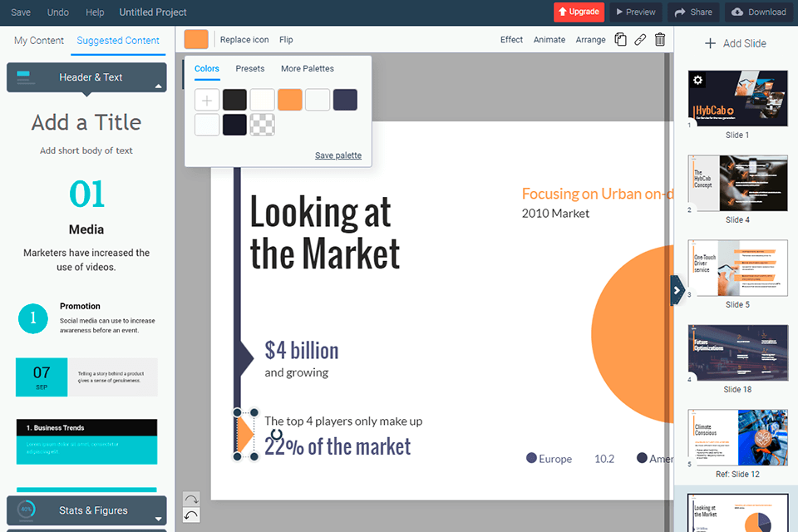Expand the Stats & Figures section
Viewport: 798px width, 532px height.
coord(158,519)
